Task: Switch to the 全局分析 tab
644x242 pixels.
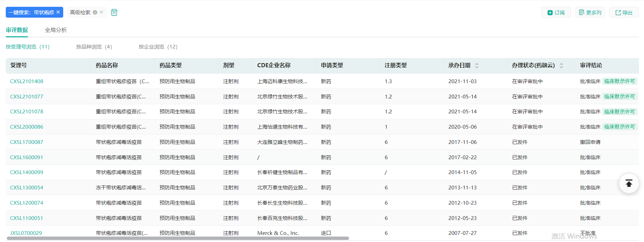Action: [x=56, y=30]
